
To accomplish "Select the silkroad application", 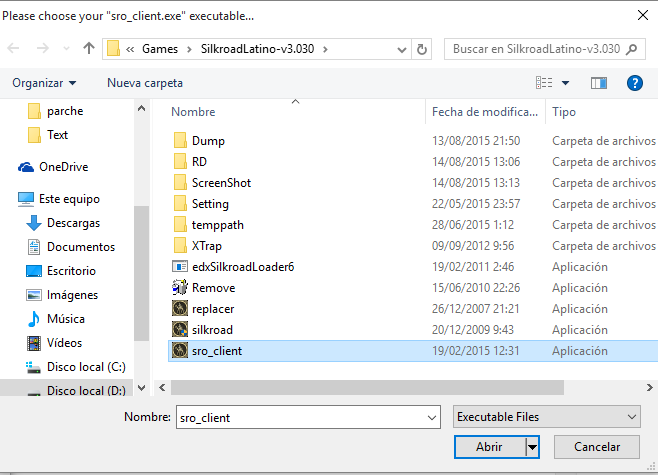I will point(212,330).
